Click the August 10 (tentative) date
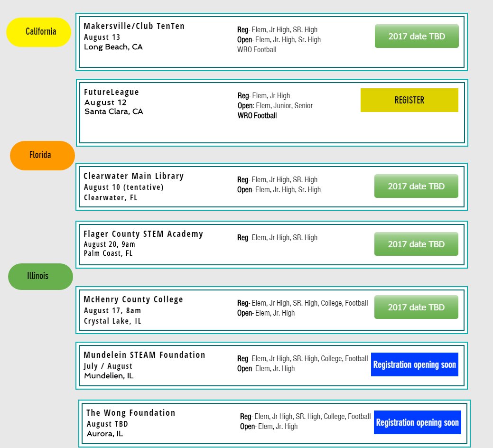 [123, 187]
